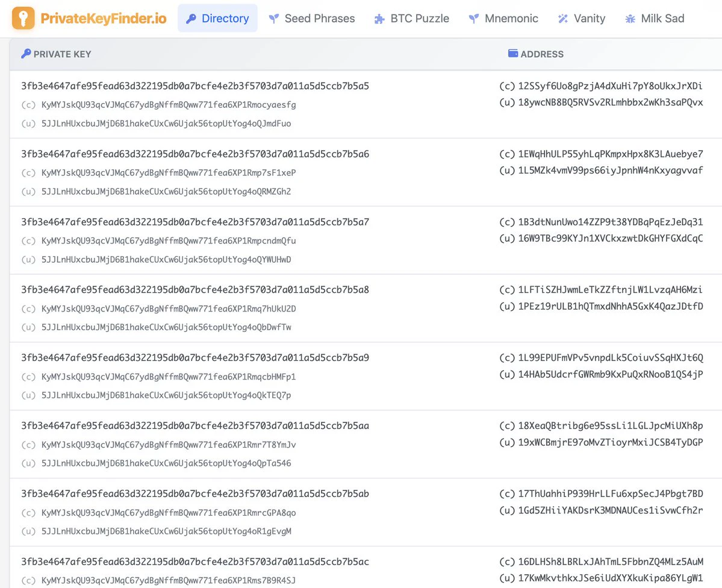
Task: Open private key ending in b5a9
Action: [x=195, y=358]
